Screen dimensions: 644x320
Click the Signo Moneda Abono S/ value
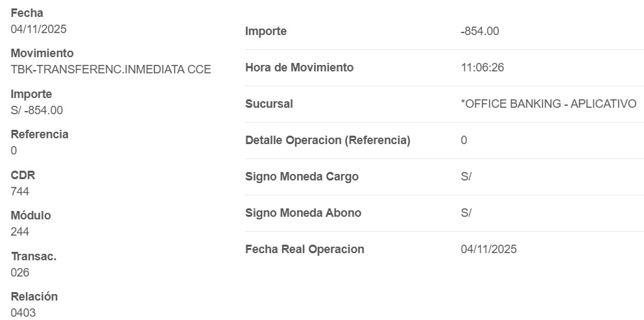click(x=466, y=213)
